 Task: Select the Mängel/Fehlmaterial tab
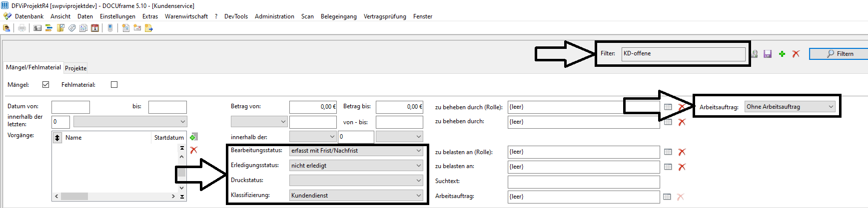pyautogui.click(x=33, y=67)
